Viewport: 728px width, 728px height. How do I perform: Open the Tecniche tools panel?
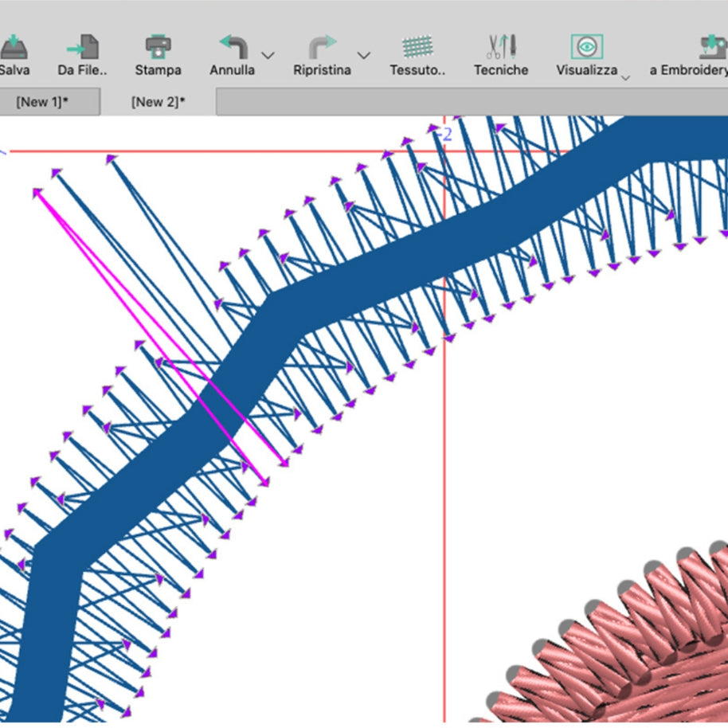coord(501,48)
